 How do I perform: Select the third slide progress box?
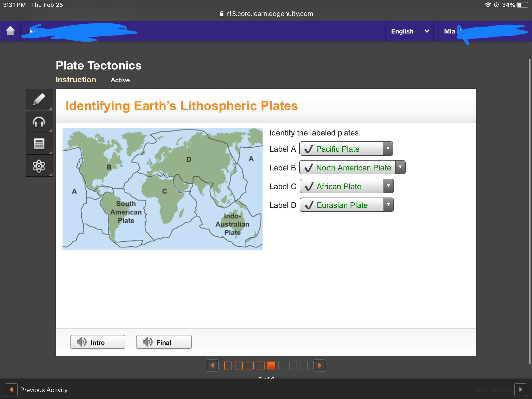coord(250,366)
